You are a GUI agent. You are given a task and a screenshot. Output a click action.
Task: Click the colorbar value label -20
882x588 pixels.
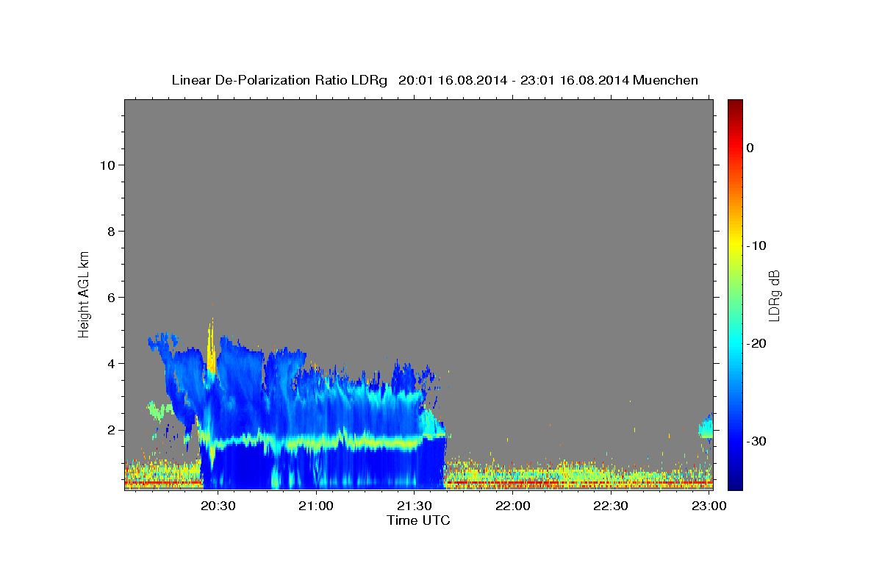(757, 343)
